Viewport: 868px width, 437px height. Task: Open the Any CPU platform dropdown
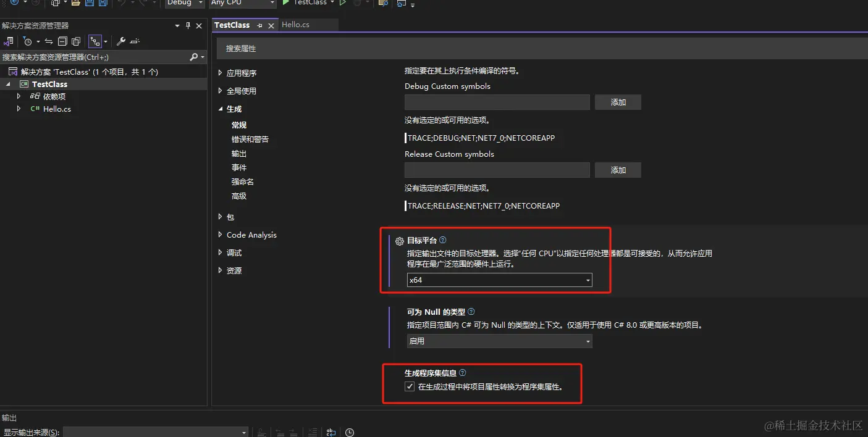242,2
